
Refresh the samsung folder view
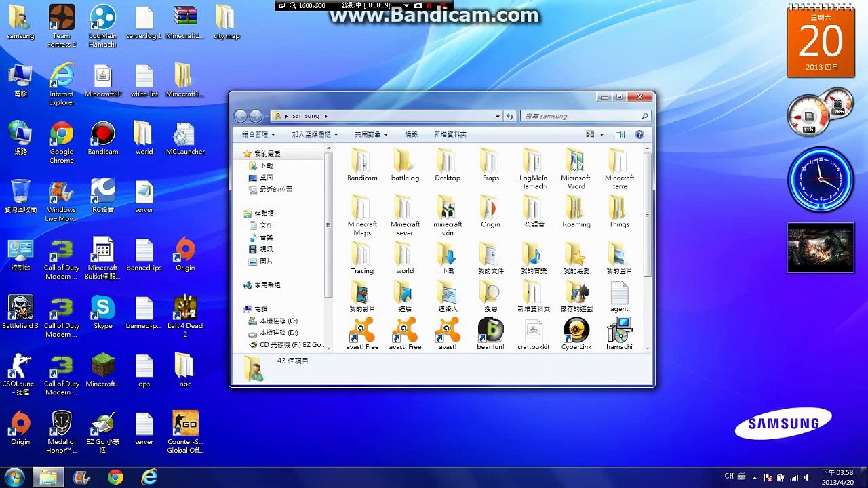[510, 116]
